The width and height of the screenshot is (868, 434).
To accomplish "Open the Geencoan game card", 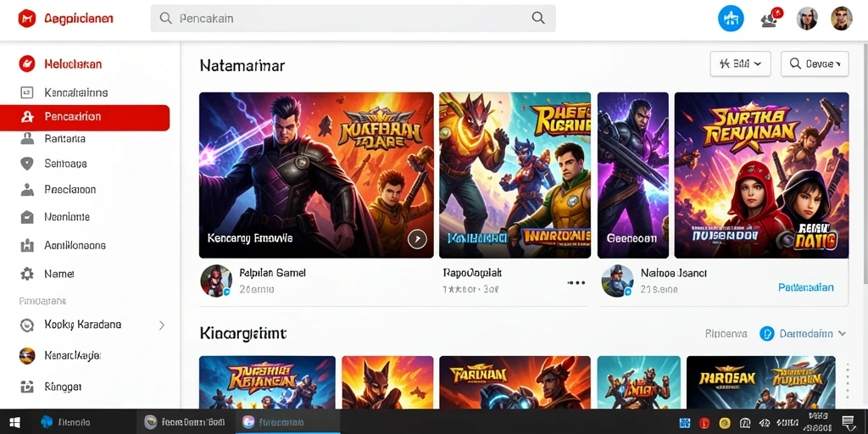I will pos(632,175).
